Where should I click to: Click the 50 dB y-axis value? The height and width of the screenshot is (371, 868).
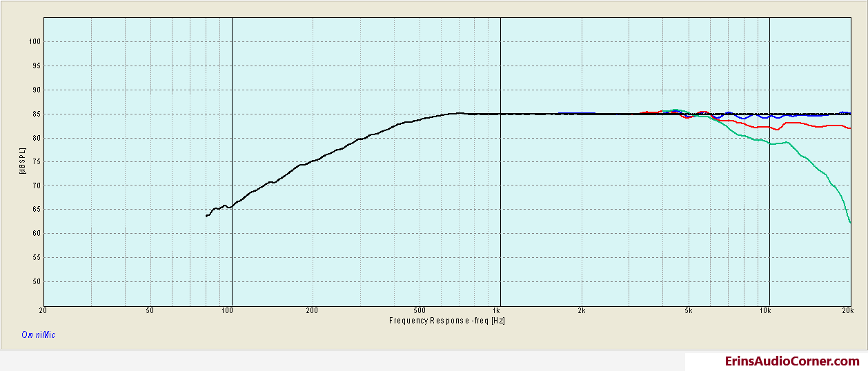coord(38,282)
